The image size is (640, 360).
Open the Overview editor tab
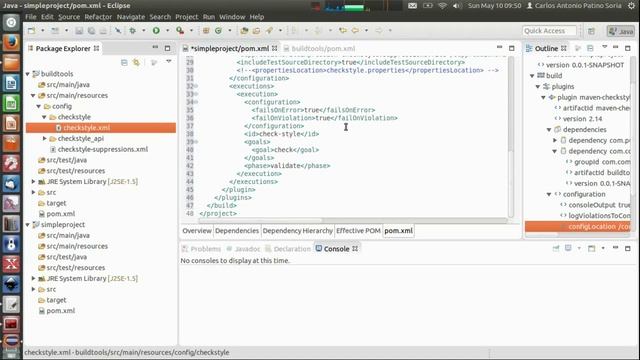[197, 231]
